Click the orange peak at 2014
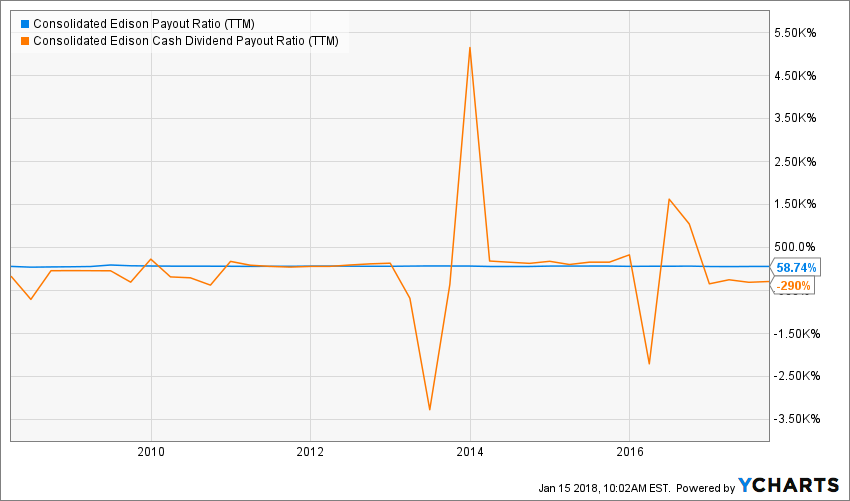 pyautogui.click(x=470, y=48)
